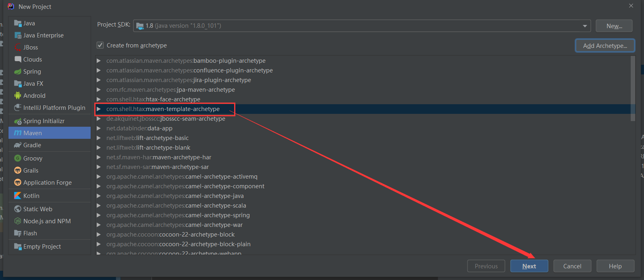Select htax-face-archetype row
644x280 pixels.
point(363,99)
